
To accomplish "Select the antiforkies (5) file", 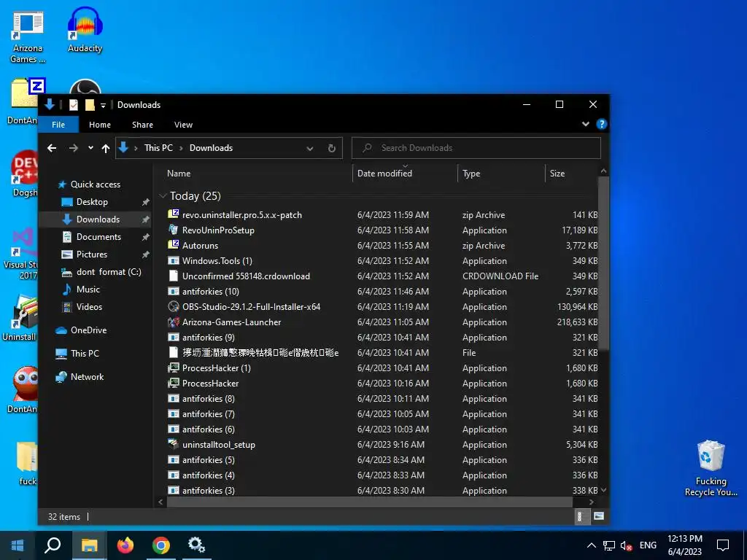I will coord(208,460).
